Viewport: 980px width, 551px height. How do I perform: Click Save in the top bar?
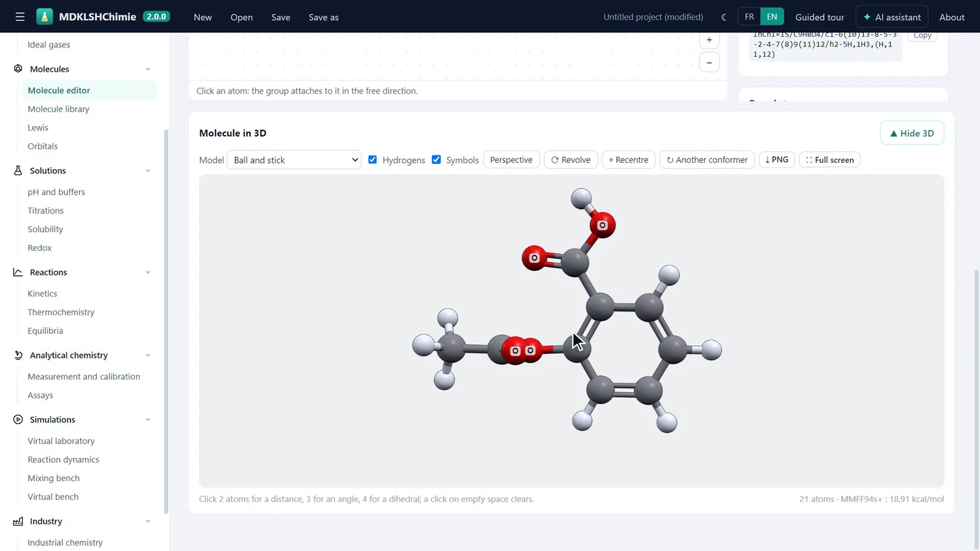(281, 17)
